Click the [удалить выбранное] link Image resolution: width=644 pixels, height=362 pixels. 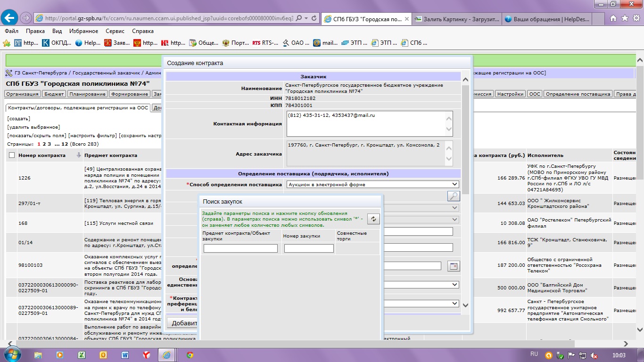point(33,127)
